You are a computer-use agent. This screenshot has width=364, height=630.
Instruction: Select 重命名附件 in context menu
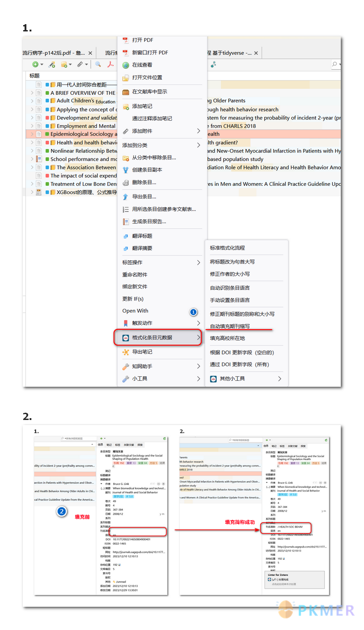point(135,275)
